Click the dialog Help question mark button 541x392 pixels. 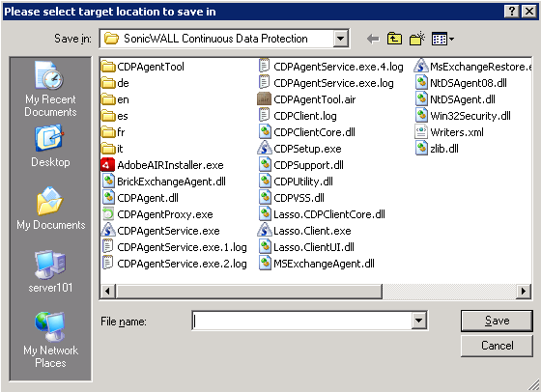pyautogui.click(x=512, y=12)
